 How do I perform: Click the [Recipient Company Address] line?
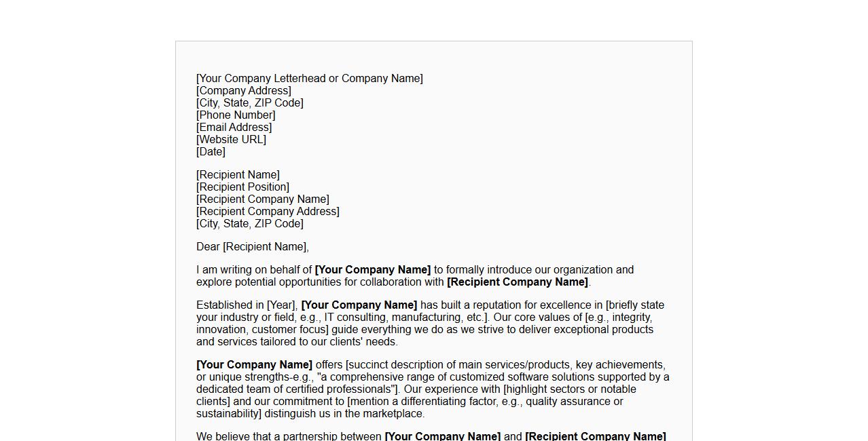click(x=268, y=212)
